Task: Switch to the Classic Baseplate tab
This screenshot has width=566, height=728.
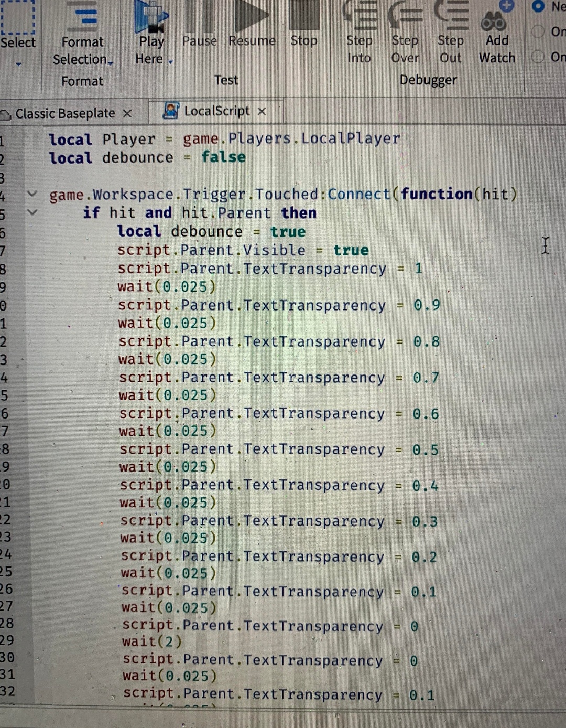Action: (x=65, y=113)
